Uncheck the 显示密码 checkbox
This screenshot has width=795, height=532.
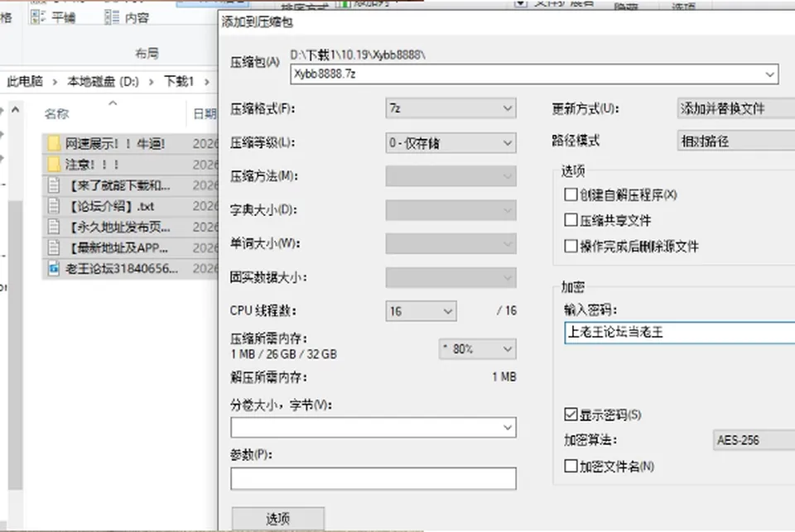pos(571,415)
